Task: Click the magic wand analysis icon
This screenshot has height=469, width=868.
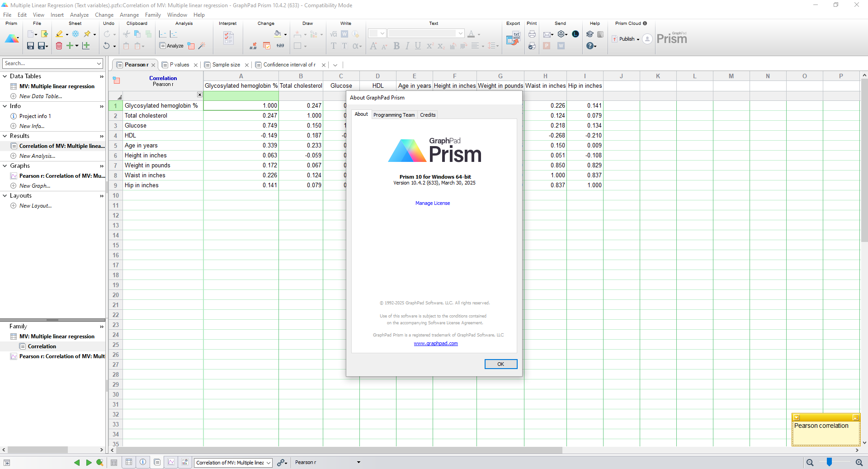Action: 202,46
